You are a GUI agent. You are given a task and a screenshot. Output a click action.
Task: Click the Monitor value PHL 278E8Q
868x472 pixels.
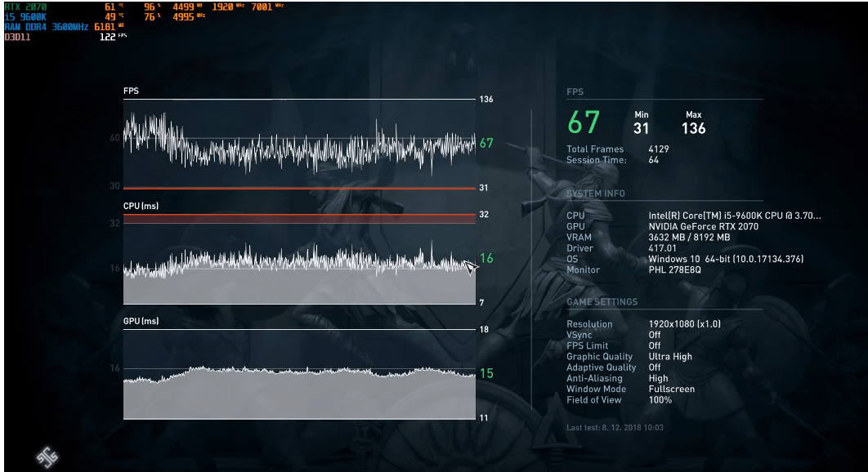(675, 270)
